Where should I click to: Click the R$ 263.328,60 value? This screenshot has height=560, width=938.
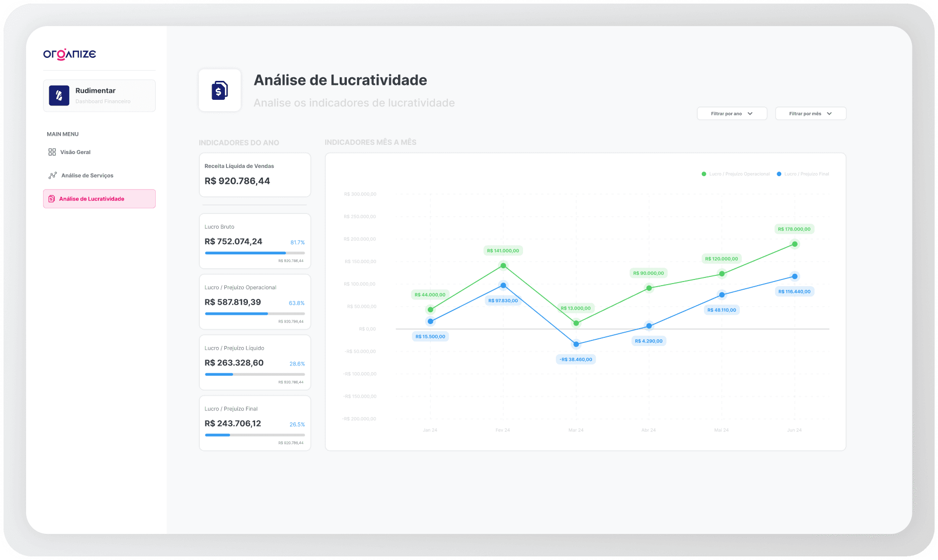[234, 363]
